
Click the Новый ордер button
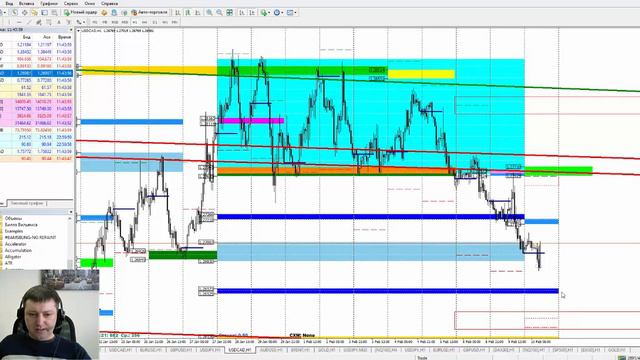80,13
